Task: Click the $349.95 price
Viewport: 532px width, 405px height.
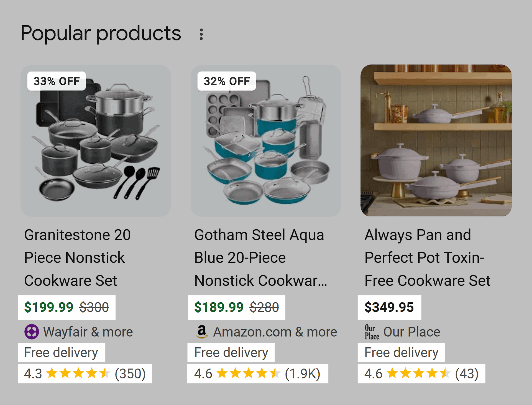Action: tap(389, 307)
